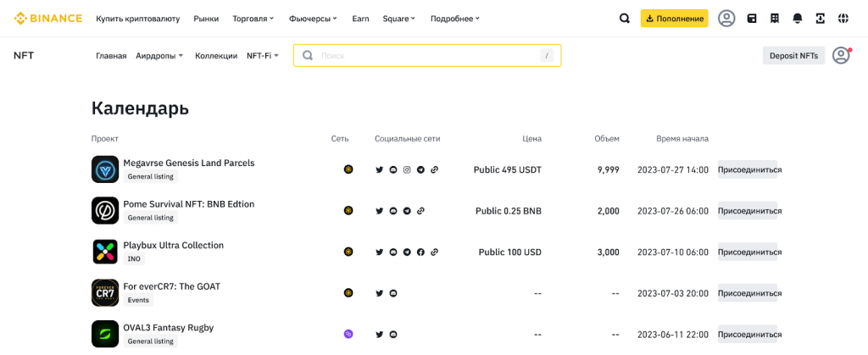Open Telegram link for Pome Survival NFT

(407, 211)
